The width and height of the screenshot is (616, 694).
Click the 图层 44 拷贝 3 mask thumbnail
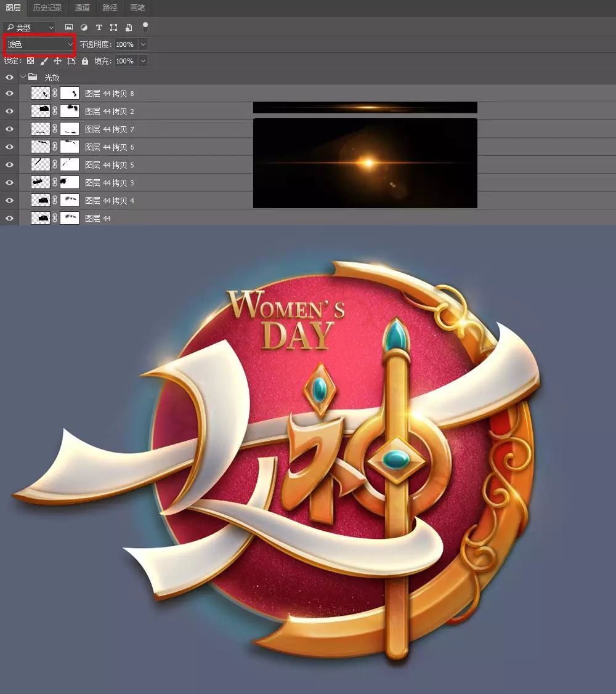70,182
